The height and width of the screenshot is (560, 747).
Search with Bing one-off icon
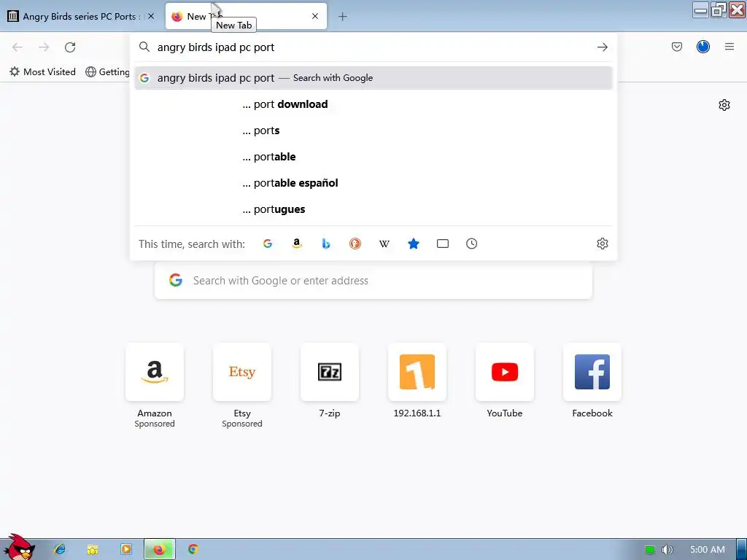pyautogui.click(x=326, y=244)
